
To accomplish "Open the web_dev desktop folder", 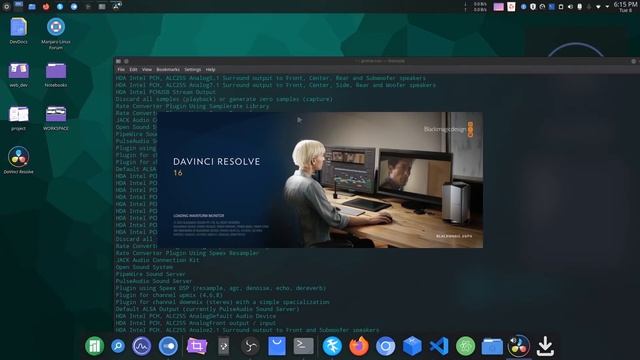I will [18, 75].
